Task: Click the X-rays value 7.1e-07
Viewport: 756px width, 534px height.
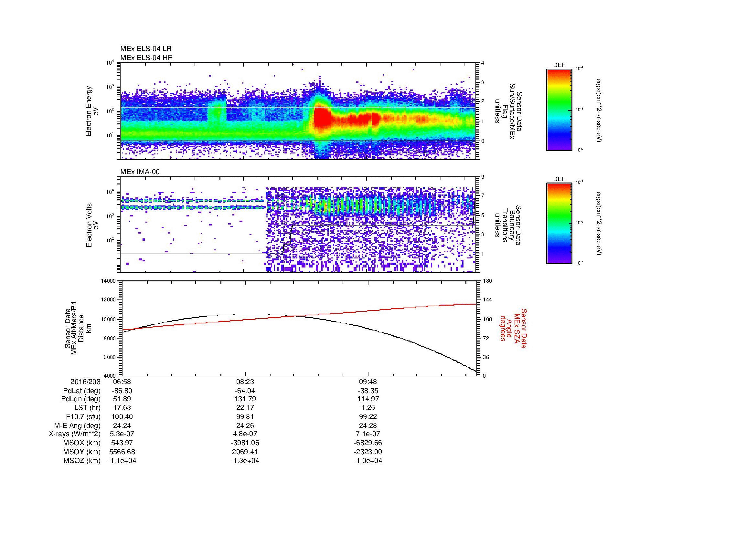Action: tap(368, 434)
